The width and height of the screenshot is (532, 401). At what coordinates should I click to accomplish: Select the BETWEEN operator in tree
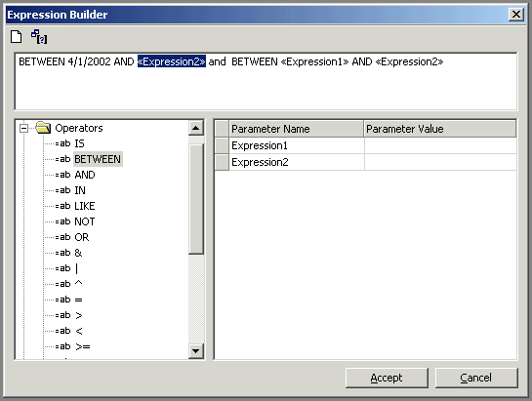coord(98,159)
